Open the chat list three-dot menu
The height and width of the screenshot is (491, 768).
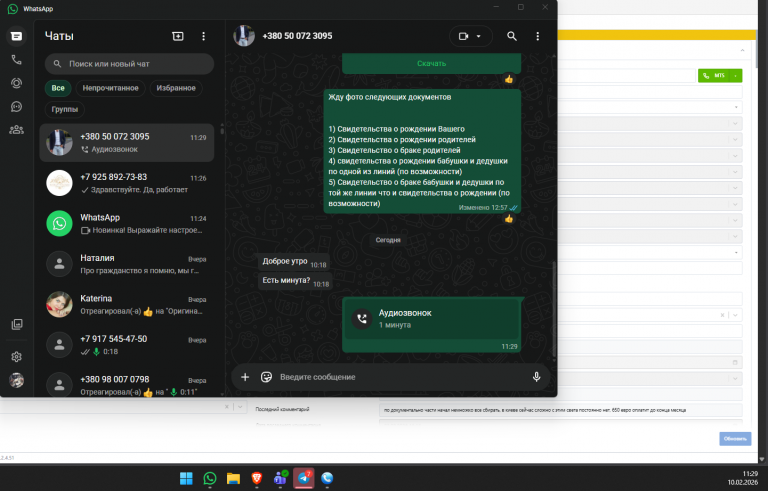203,36
